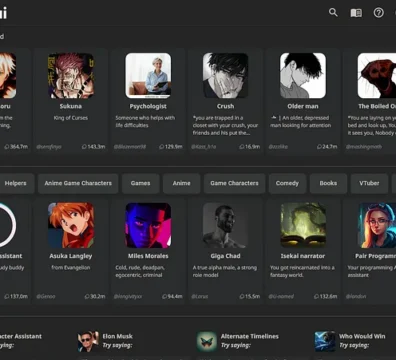Open the Miles Morales avatar
Image resolution: width=396 pixels, height=360 pixels.
pyautogui.click(x=148, y=225)
